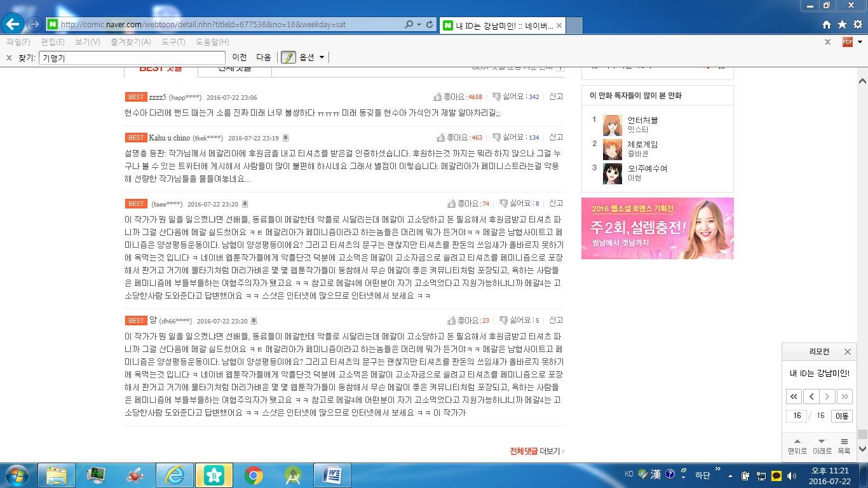Jump to first episode in remote control
This screenshot has height=488, width=868.
794,396
